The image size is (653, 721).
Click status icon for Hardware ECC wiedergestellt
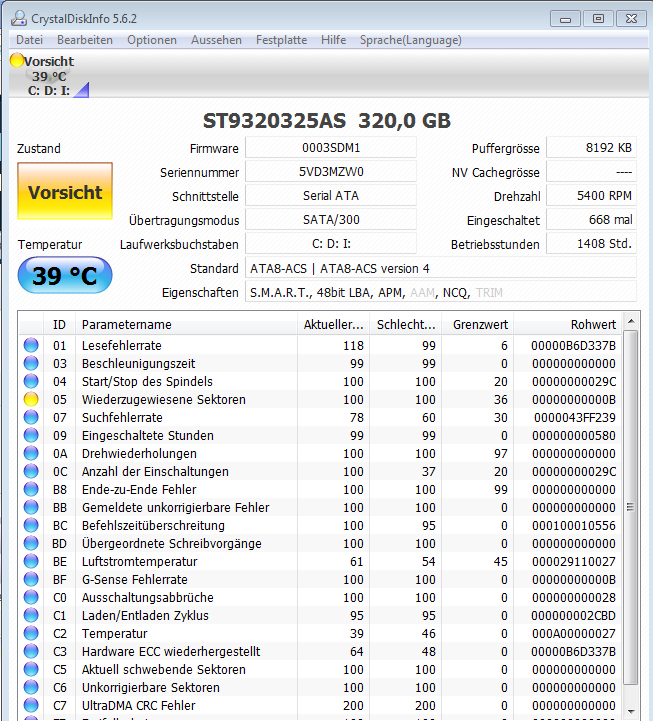pos(31,651)
